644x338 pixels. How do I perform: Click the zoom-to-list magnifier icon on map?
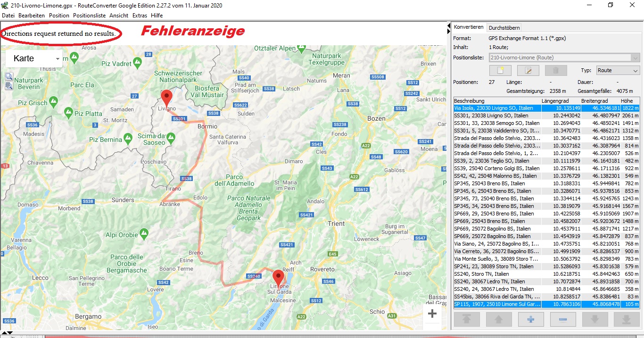coord(9,86)
